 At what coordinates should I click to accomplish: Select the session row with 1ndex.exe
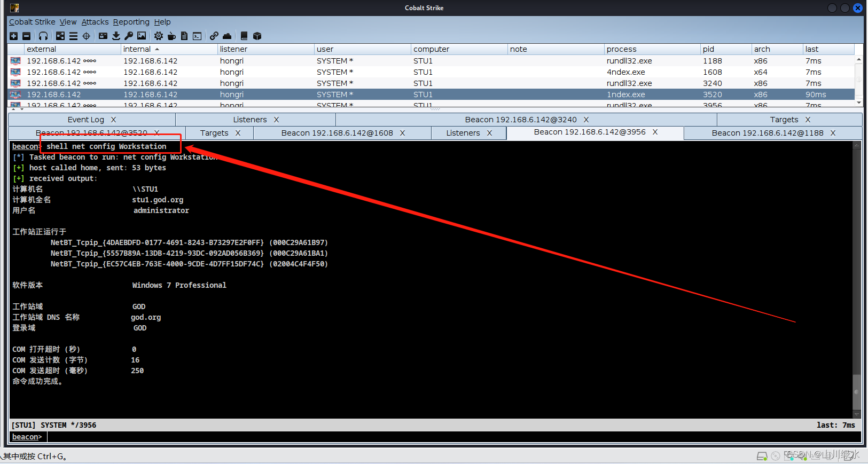[x=432, y=95]
